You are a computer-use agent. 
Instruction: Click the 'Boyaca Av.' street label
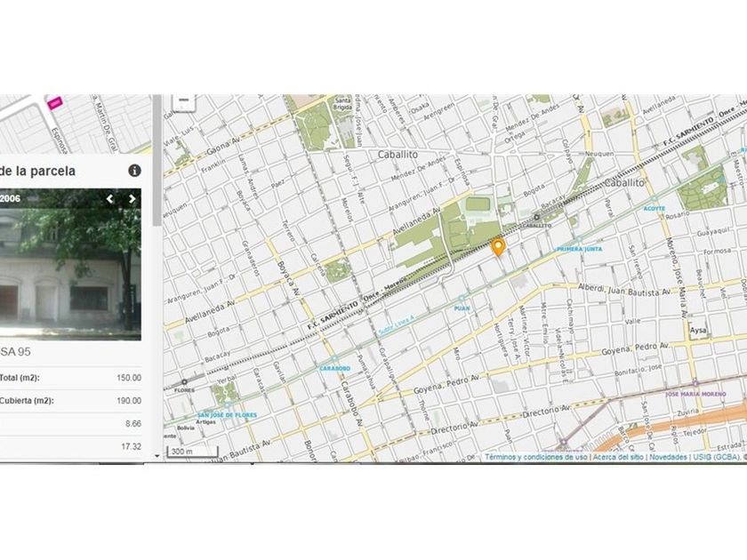click(x=288, y=278)
